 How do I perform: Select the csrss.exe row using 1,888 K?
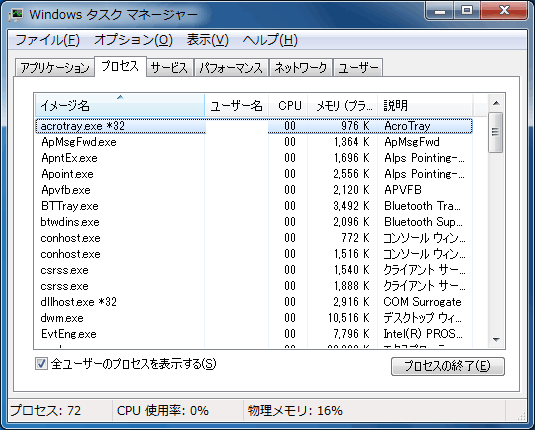[254, 286]
